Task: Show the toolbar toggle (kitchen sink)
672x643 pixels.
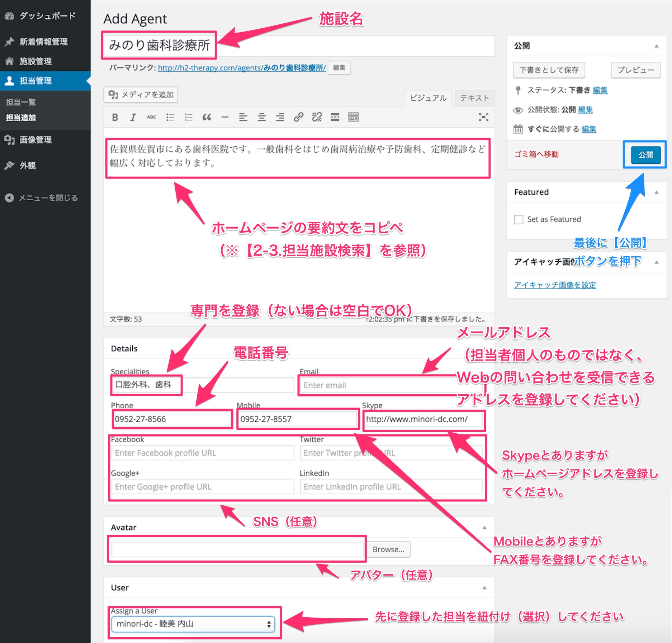Action: click(353, 117)
